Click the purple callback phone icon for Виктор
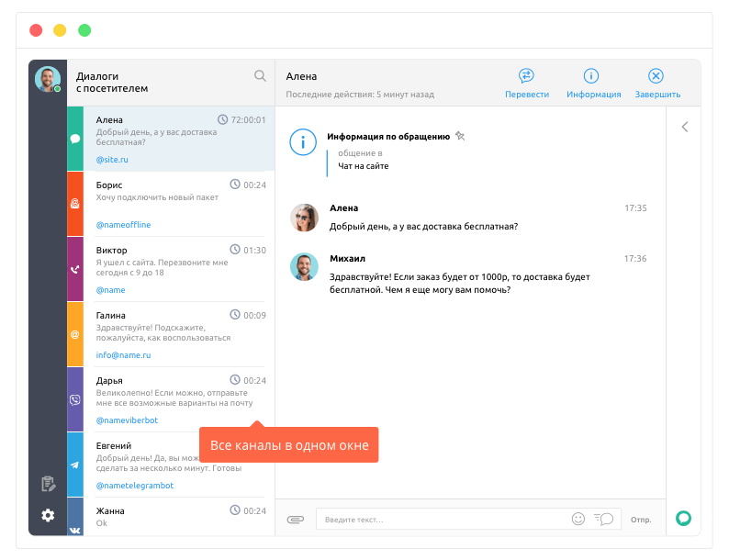 coord(75,269)
